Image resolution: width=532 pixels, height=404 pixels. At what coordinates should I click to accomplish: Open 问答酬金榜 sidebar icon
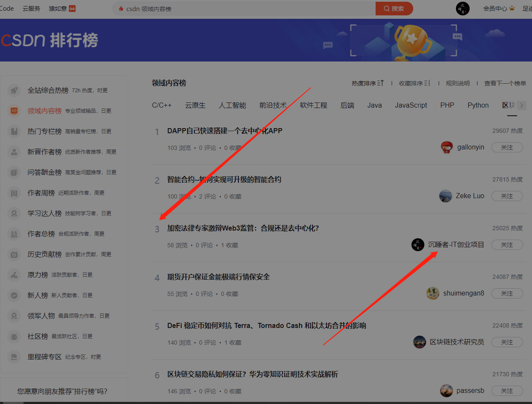point(14,173)
